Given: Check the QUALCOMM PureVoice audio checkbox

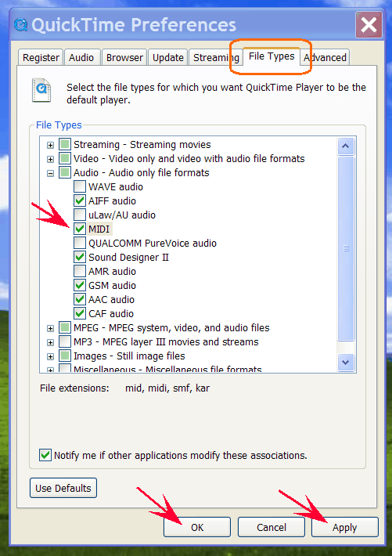Looking at the screenshot, I should point(80,243).
